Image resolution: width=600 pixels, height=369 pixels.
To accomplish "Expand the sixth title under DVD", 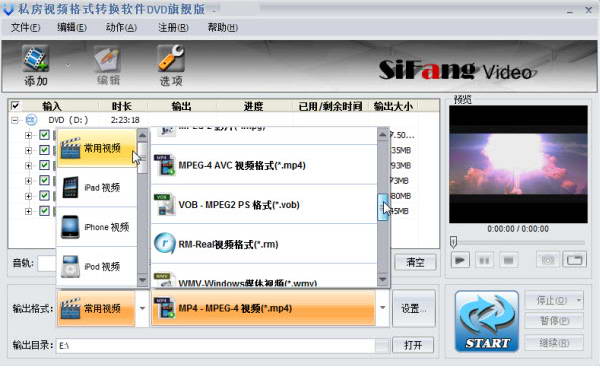I will coord(28,211).
